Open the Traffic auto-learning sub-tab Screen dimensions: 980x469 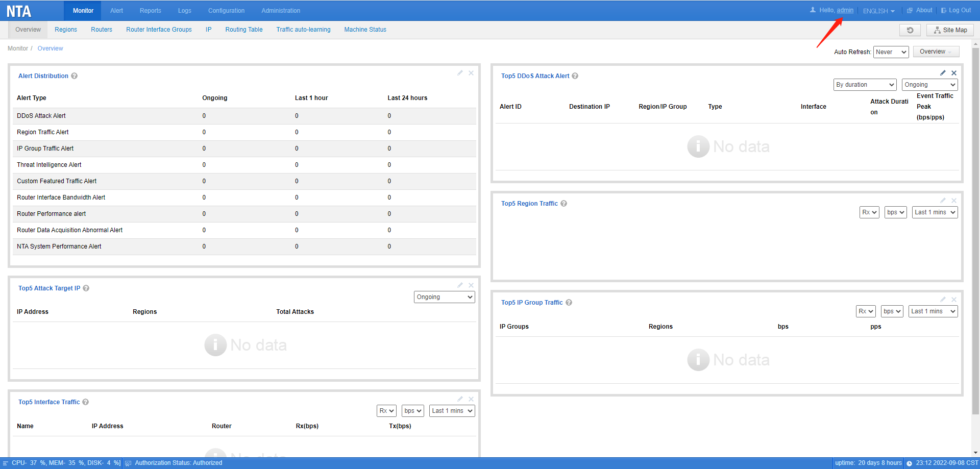[303, 30]
